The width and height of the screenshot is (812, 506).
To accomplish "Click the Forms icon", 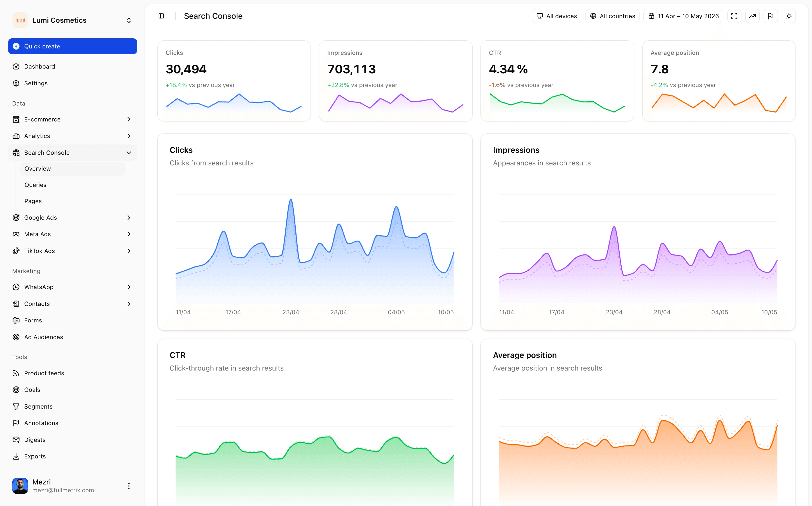I will tap(16, 320).
